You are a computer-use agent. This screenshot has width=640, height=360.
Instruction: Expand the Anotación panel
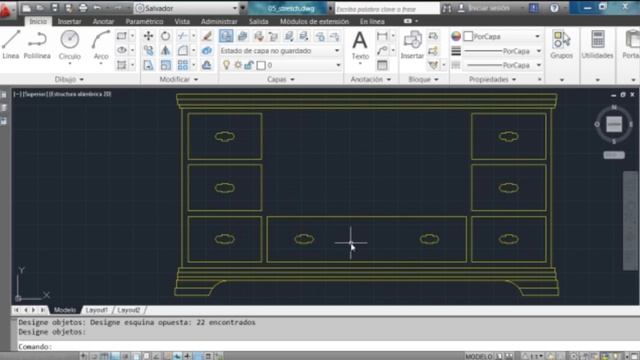coord(371,79)
